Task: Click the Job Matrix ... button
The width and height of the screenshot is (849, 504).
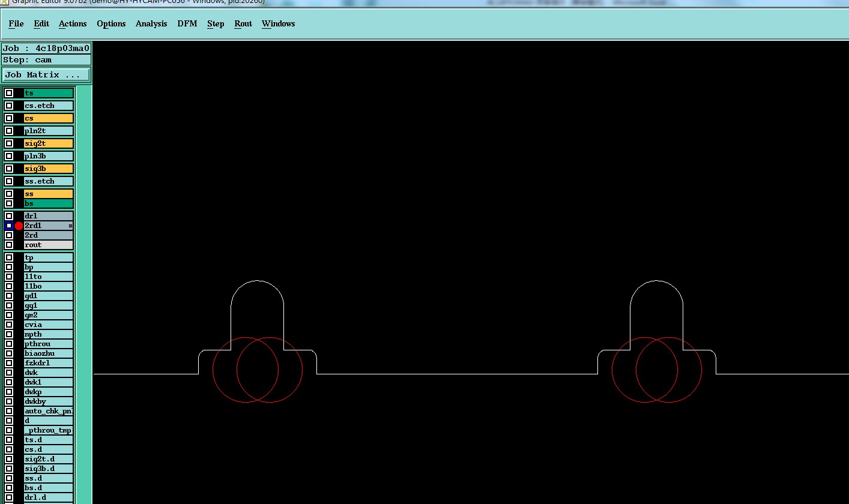Action: [x=46, y=75]
